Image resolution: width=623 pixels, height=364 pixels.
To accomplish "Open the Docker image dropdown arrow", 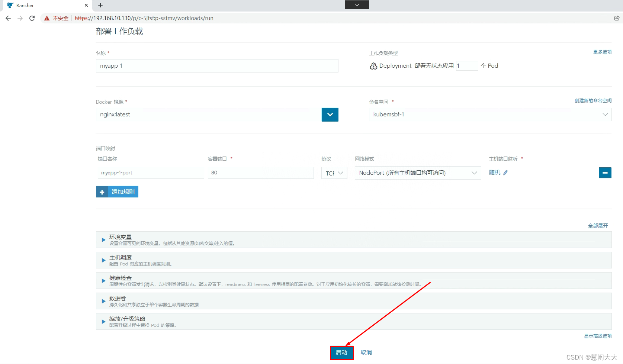I will 330,115.
